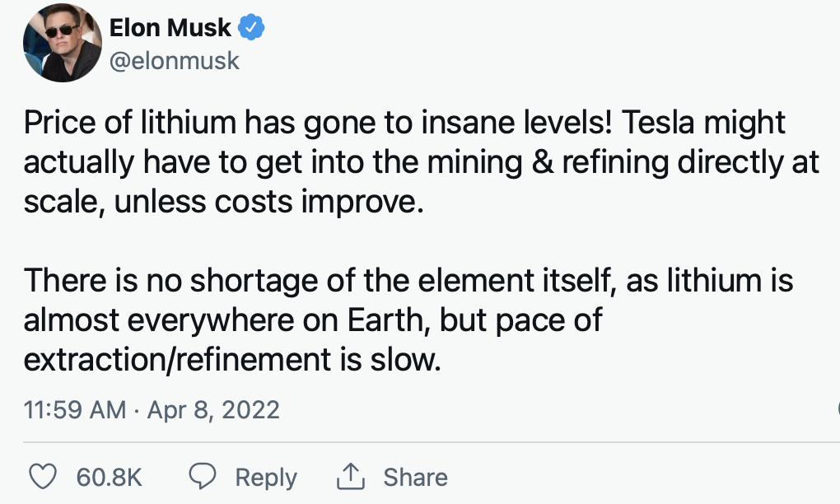Click the blue verified badge
Viewport: 840px width, 504px height.
click(x=250, y=27)
